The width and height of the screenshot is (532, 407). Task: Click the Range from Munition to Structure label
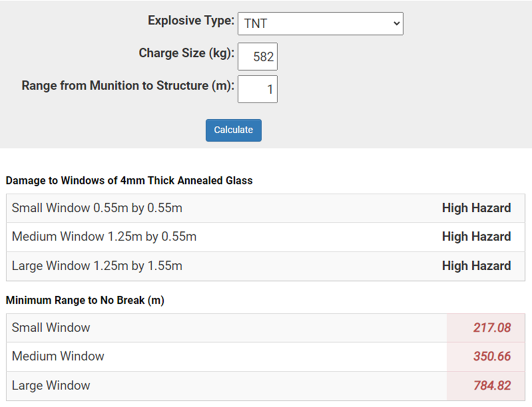(128, 86)
